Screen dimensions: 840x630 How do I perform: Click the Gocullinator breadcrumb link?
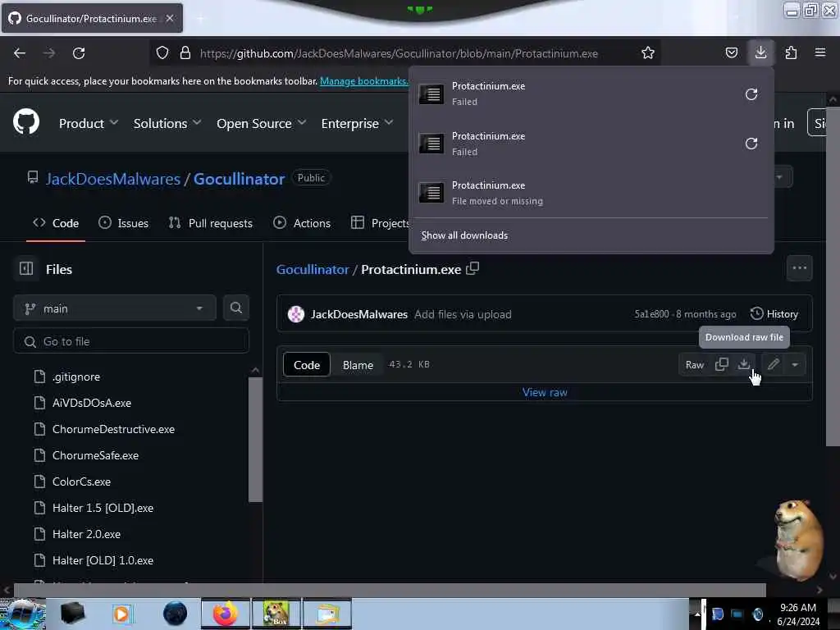[x=313, y=269]
